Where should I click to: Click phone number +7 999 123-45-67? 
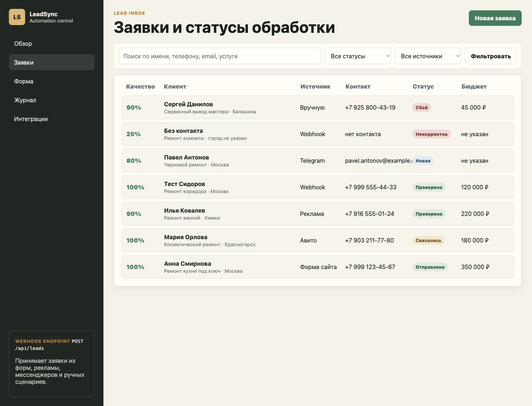click(x=370, y=267)
